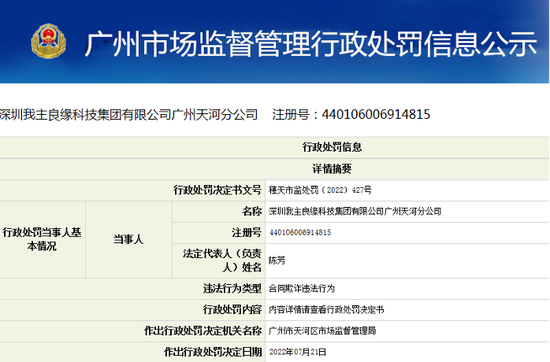This screenshot has height=362, width=550.
Task: Click the 行政处罚决定书文号 label
Action: pyautogui.click(x=217, y=190)
